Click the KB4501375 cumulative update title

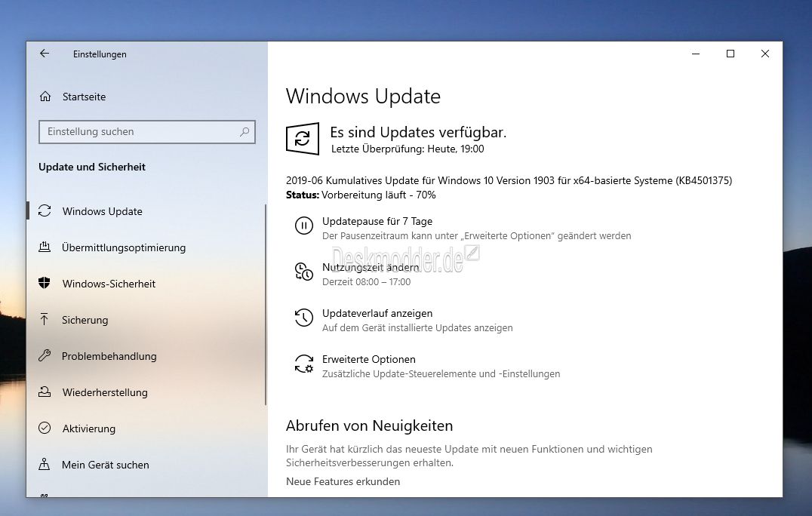coord(509,180)
